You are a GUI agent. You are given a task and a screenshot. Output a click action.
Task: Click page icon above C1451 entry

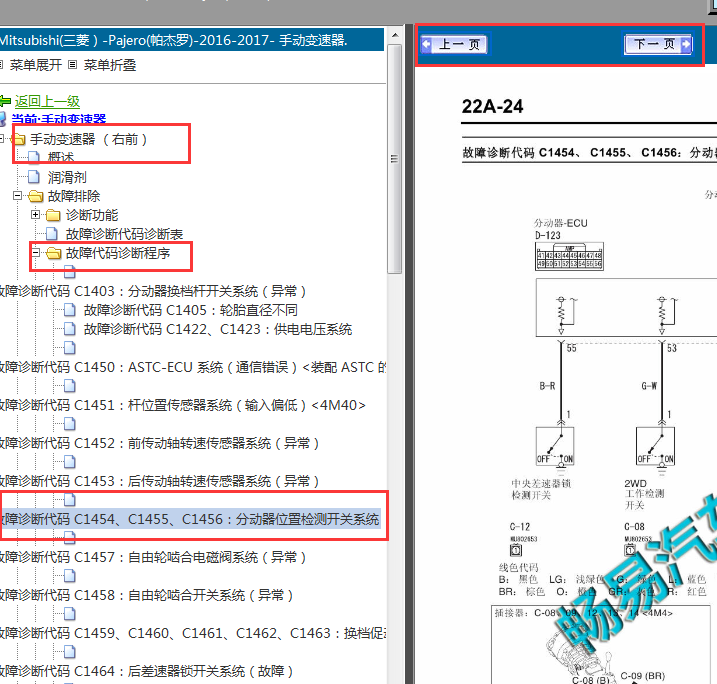coord(70,386)
